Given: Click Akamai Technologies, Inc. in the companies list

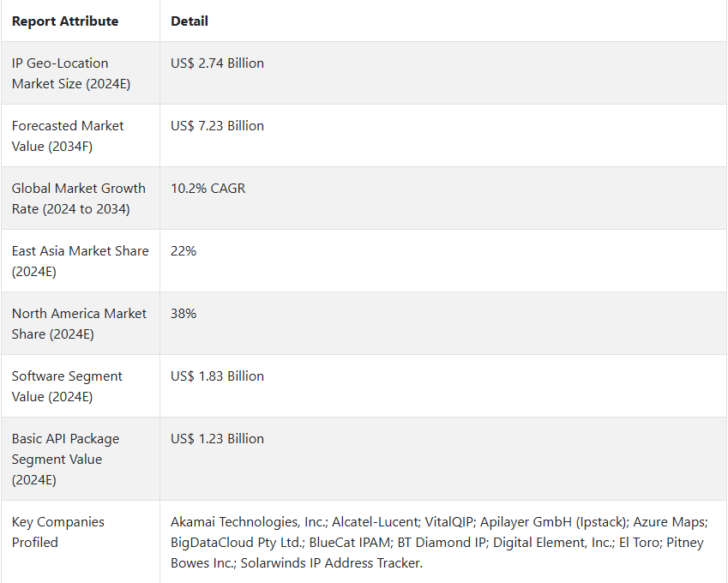Looking at the screenshot, I should click(250, 522).
